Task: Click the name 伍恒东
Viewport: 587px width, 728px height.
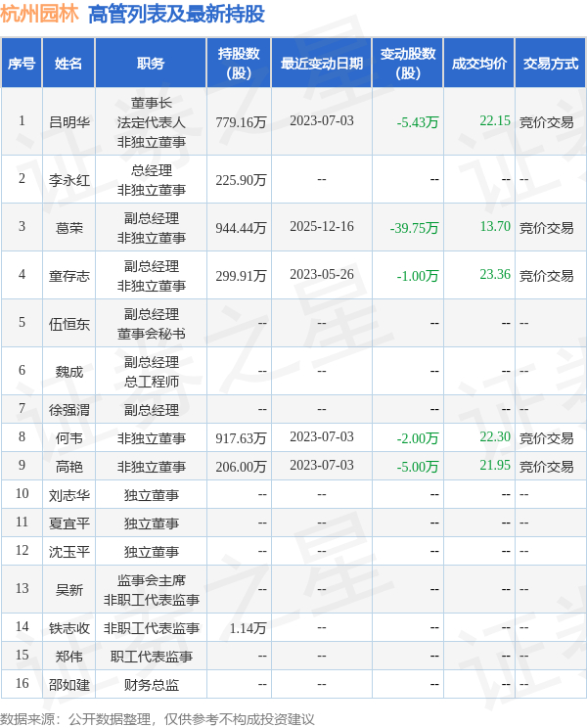Action: (x=69, y=324)
